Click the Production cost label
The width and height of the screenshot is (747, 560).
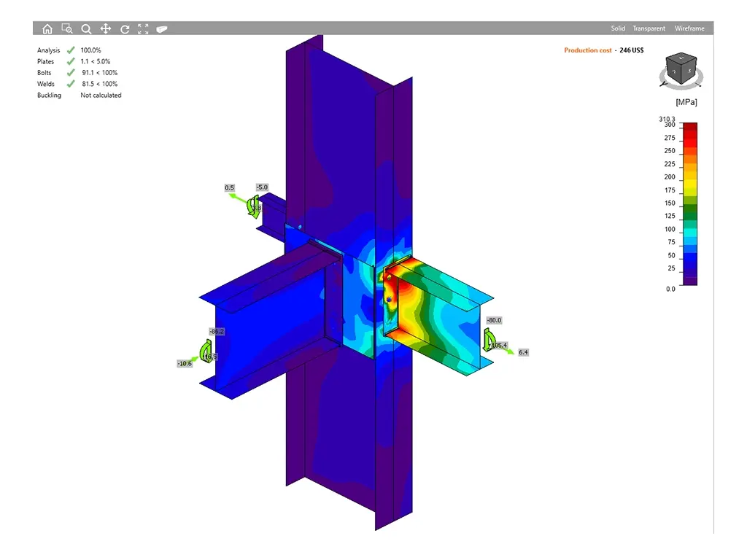[588, 50]
